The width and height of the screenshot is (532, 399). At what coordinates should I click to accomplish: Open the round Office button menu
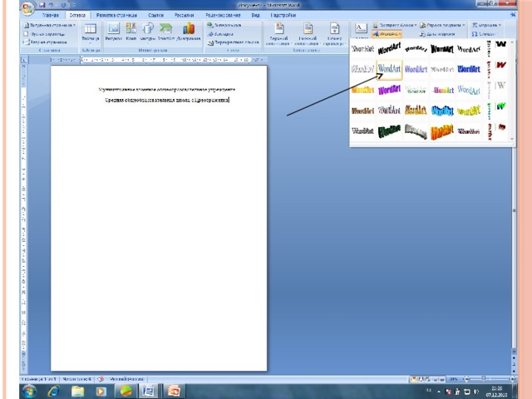[27, 7]
